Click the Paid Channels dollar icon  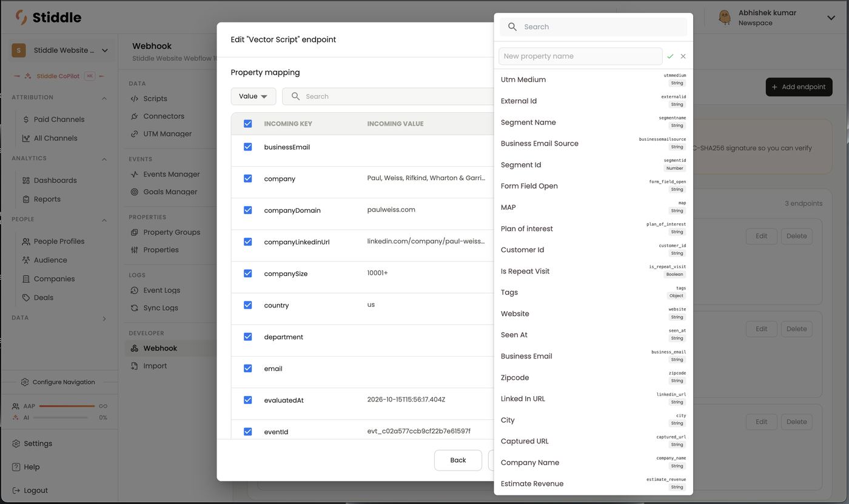tap(26, 119)
